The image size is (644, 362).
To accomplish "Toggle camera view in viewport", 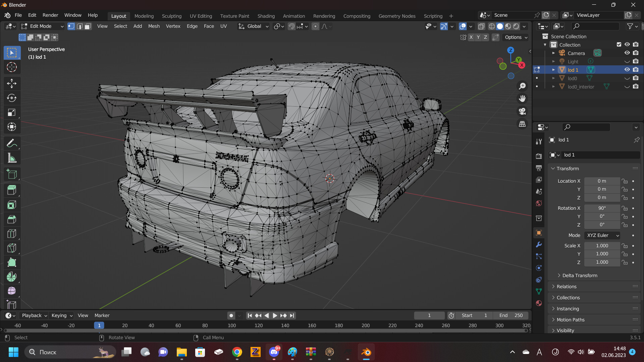I will 522,111.
